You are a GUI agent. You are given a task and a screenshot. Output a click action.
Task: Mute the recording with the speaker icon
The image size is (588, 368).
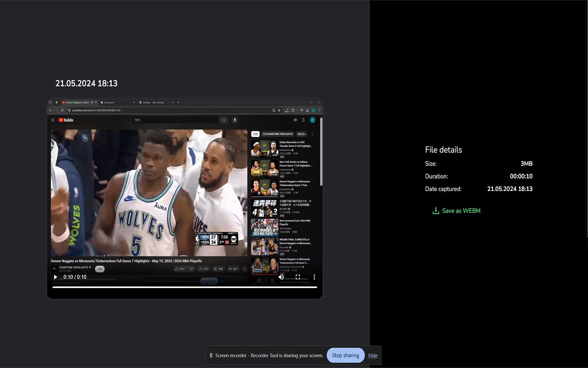(x=281, y=277)
